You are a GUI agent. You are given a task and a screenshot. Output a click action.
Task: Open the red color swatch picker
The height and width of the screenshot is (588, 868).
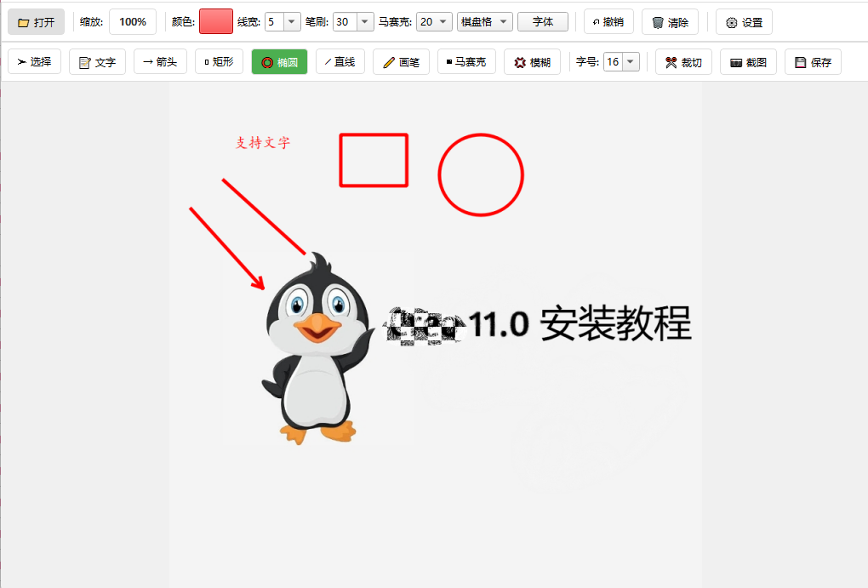pyautogui.click(x=215, y=21)
